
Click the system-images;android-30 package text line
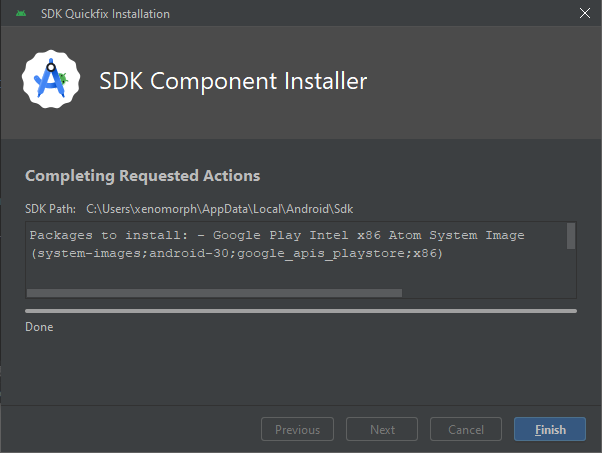pos(236,253)
